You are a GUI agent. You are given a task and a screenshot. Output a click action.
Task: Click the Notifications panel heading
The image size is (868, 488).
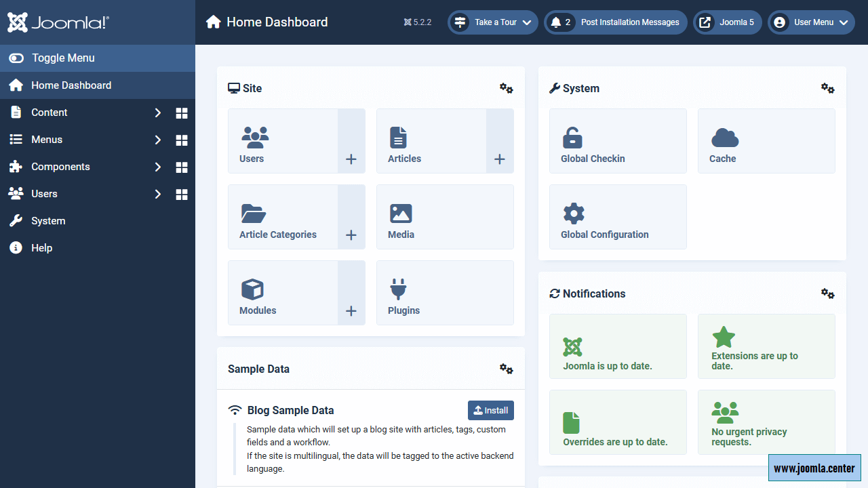[594, 293]
